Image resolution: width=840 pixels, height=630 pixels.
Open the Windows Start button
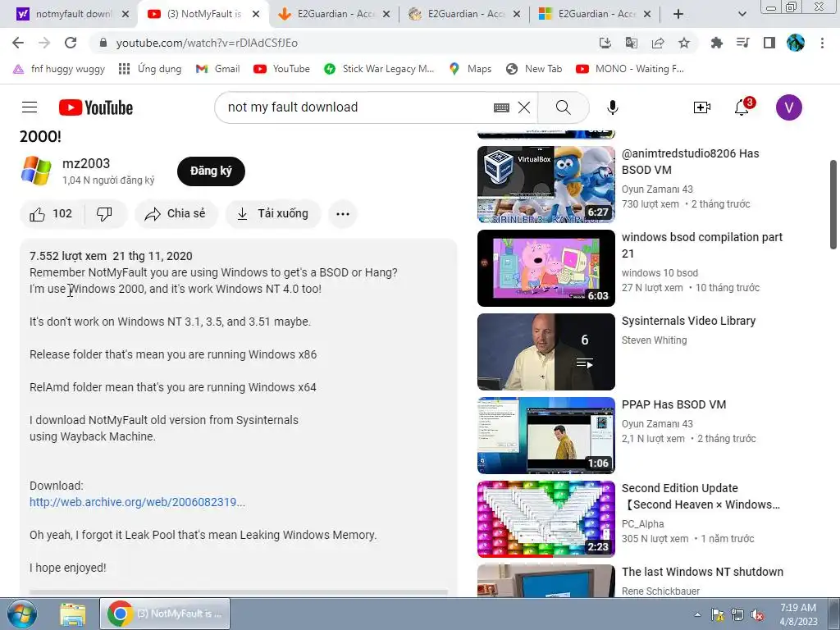21,614
